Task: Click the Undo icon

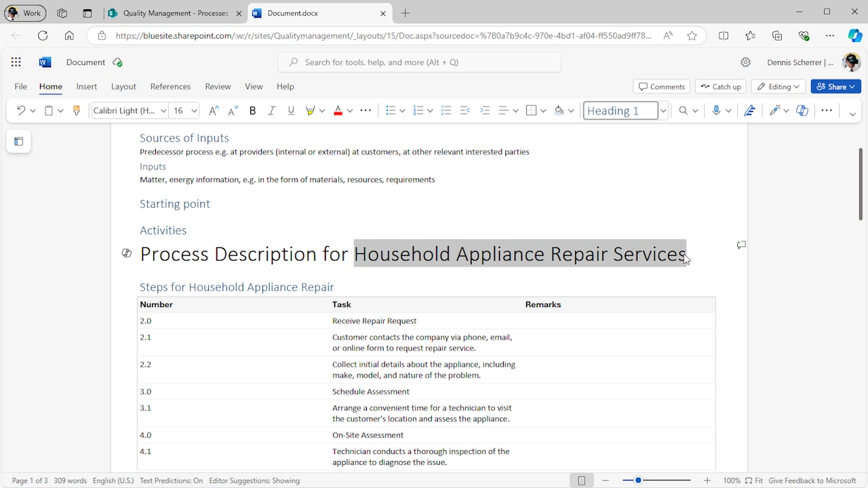Action: [20, 110]
